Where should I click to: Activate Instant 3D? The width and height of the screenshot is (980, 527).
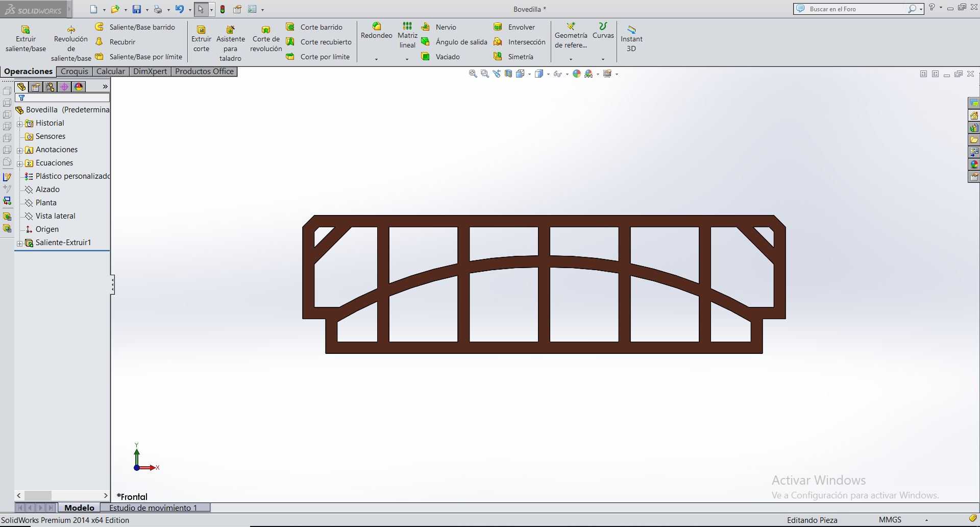[x=631, y=39]
